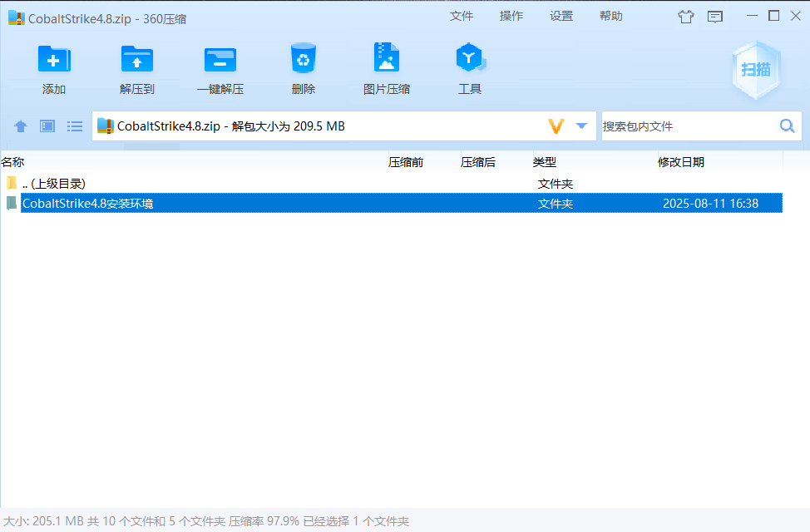Click the 删除 (Delete) trash icon
810x532 pixels.
(x=304, y=58)
